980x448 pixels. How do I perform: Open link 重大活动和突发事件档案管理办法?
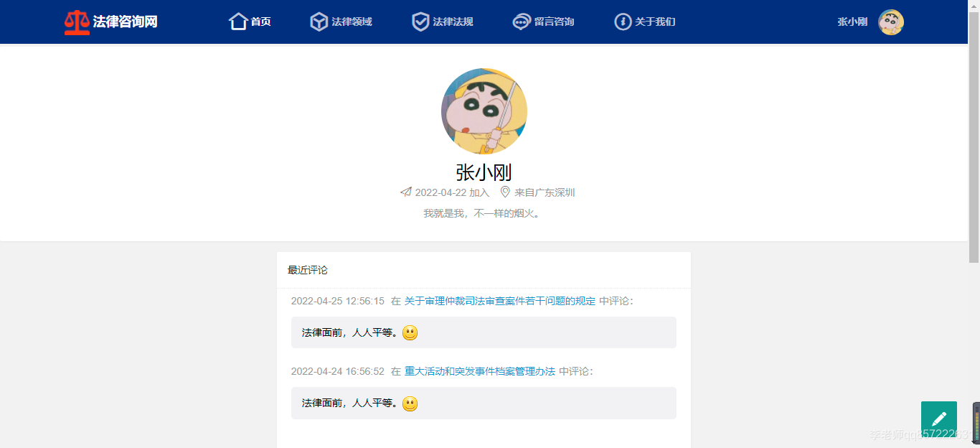click(x=480, y=371)
